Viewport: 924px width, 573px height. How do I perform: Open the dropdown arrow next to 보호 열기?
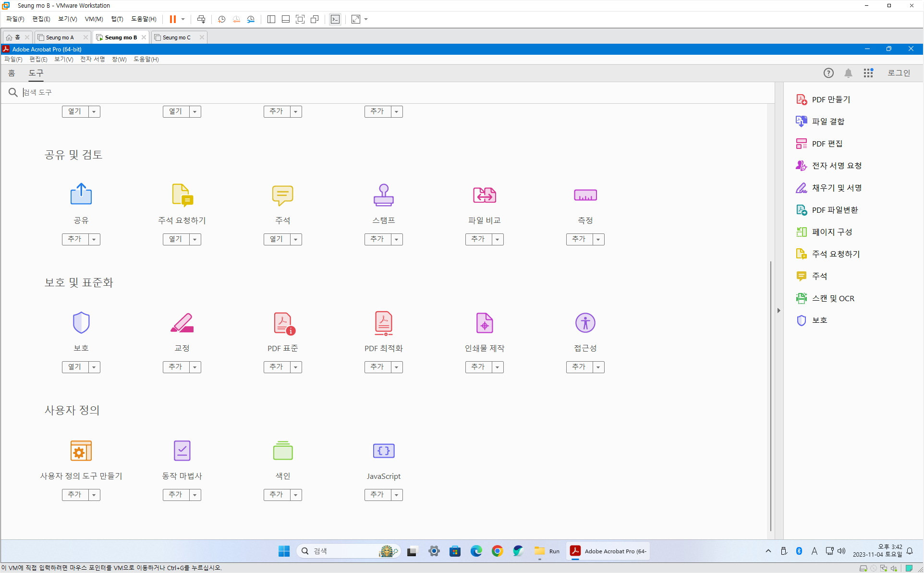pos(94,367)
